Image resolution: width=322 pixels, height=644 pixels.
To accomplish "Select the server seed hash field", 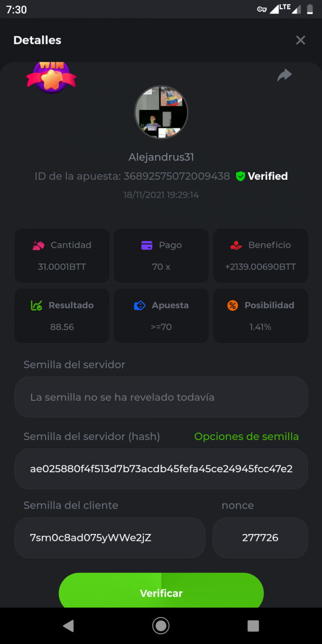I will pyautogui.click(x=161, y=469).
